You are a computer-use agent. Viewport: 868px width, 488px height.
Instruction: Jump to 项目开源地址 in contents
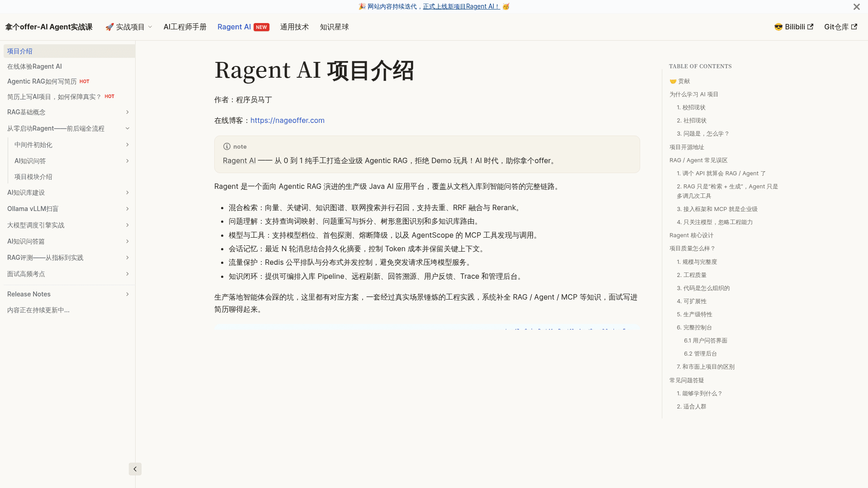687,147
